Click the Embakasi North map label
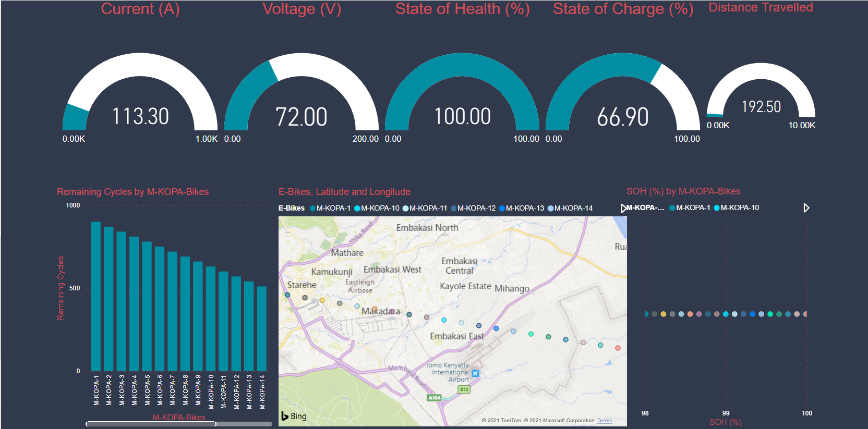 (427, 228)
